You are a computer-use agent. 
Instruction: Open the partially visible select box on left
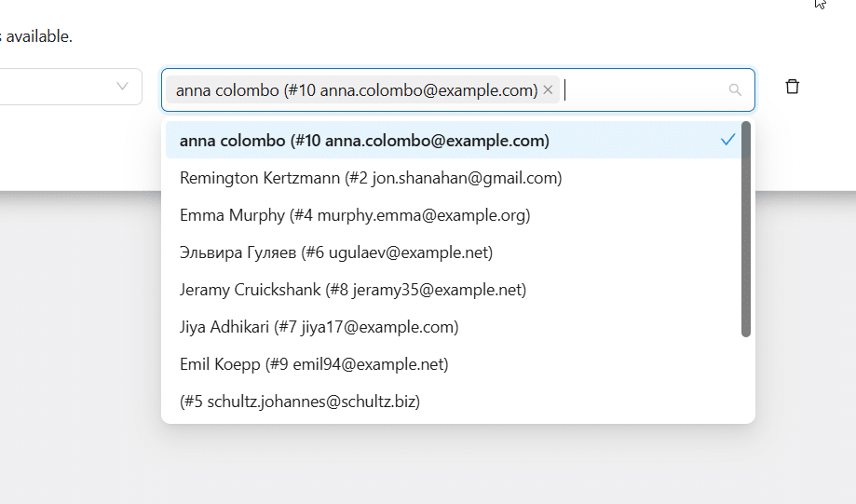point(56,87)
